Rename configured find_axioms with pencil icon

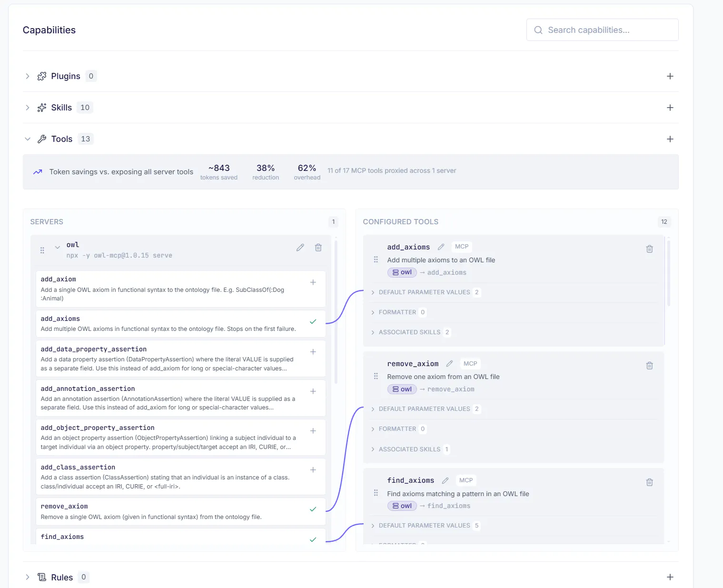446,480
